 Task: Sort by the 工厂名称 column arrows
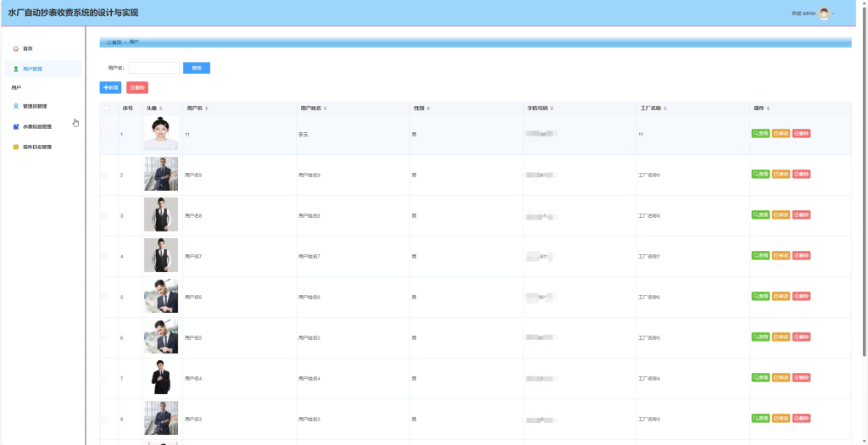pos(665,108)
